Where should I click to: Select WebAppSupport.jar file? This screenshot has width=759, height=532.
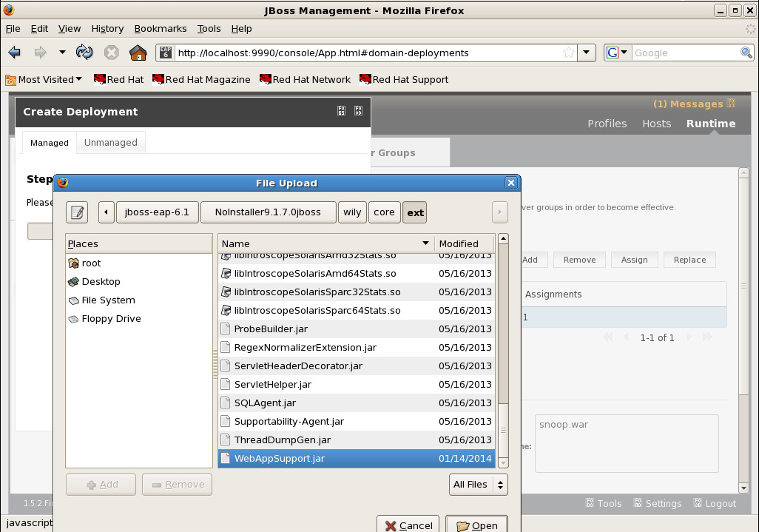click(357, 459)
